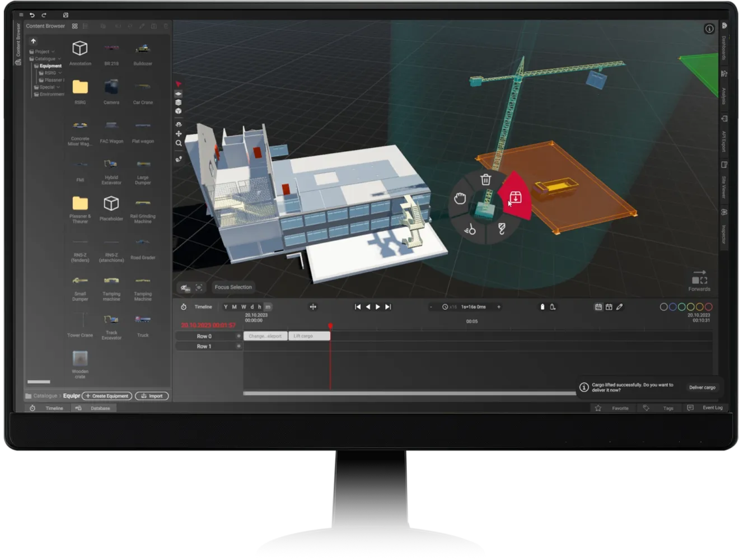Screen dimensions: 739x560
Task: Toggle visibility for Row 1 track
Action: click(x=239, y=346)
